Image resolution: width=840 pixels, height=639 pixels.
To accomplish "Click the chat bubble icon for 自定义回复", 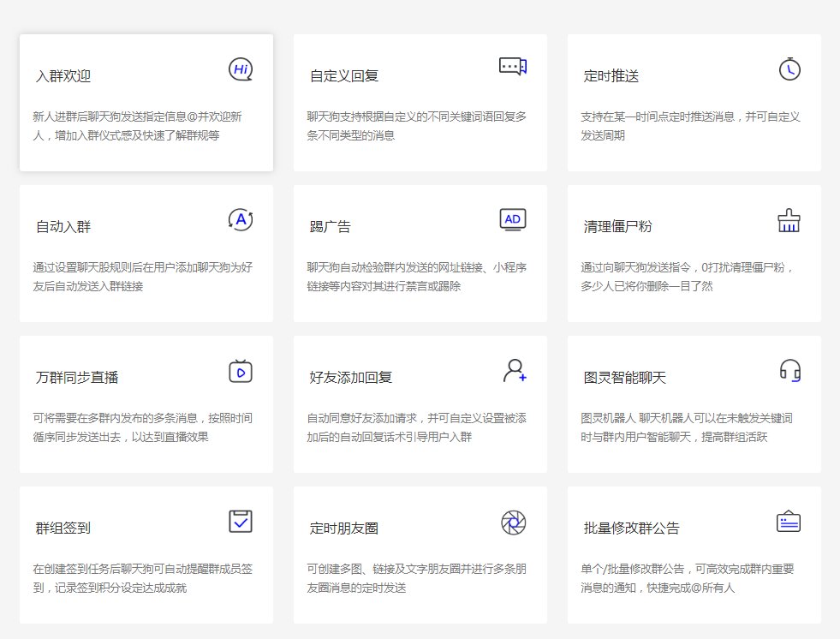I will click(x=515, y=67).
